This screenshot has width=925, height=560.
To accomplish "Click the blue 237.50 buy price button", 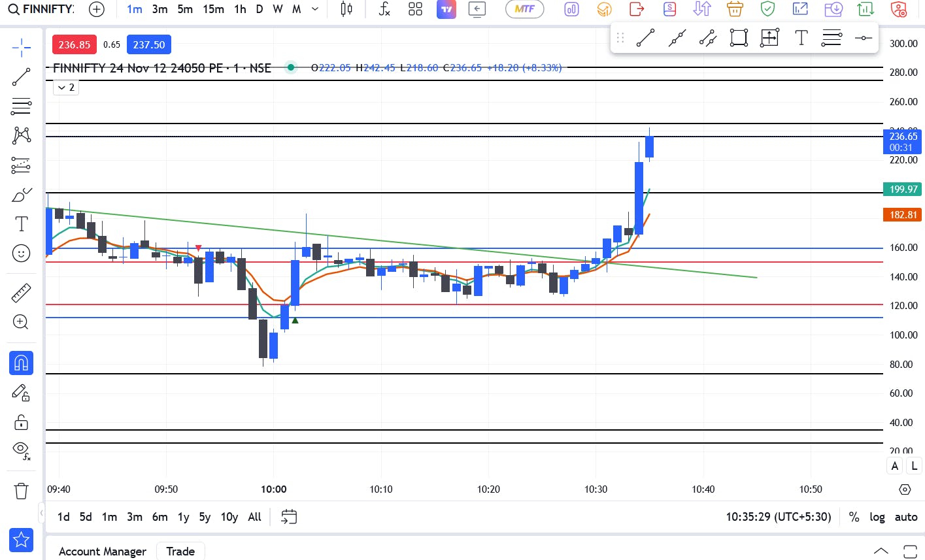I will (x=149, y=44).
